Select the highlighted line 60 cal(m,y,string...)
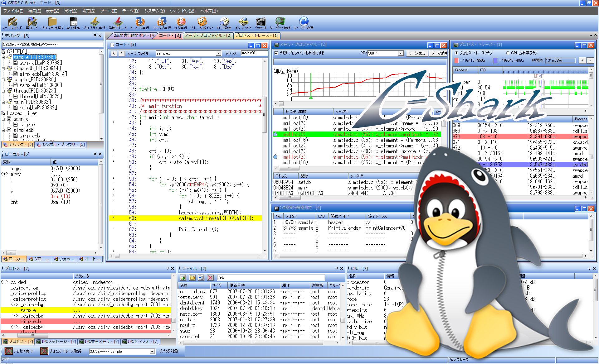Screen dimensions: 599x364 point(185,218)
